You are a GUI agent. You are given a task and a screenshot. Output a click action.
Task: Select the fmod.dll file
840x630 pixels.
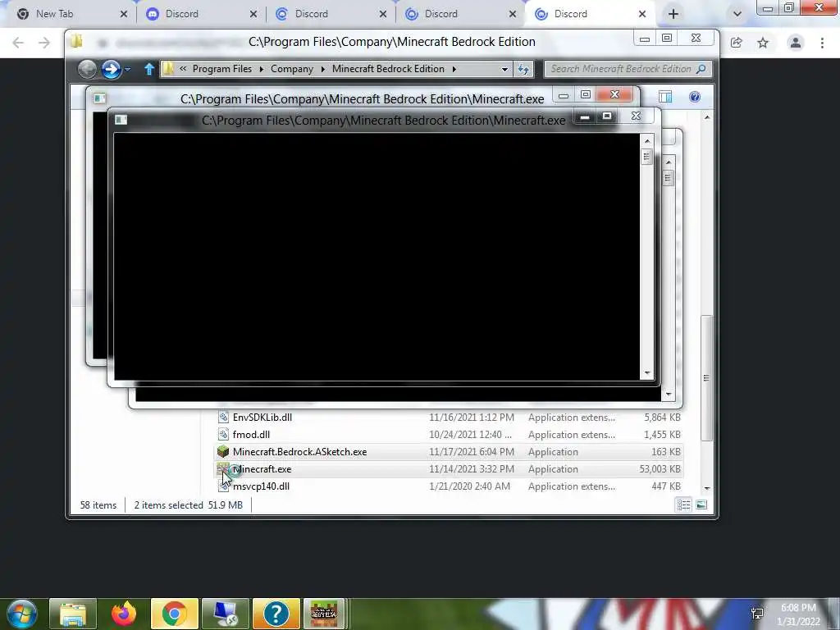tap(251, 435)
